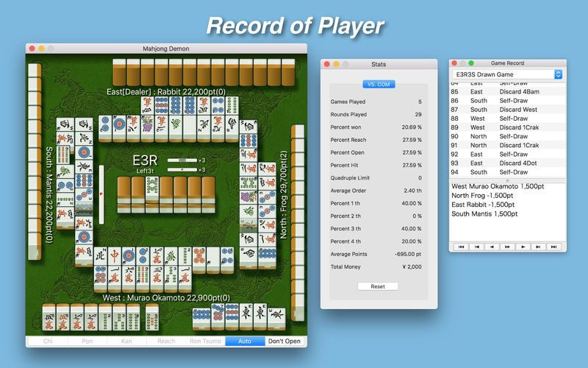Click the North wind tile in West's discards
Screen dimensions: 588x368
(101, 256)
